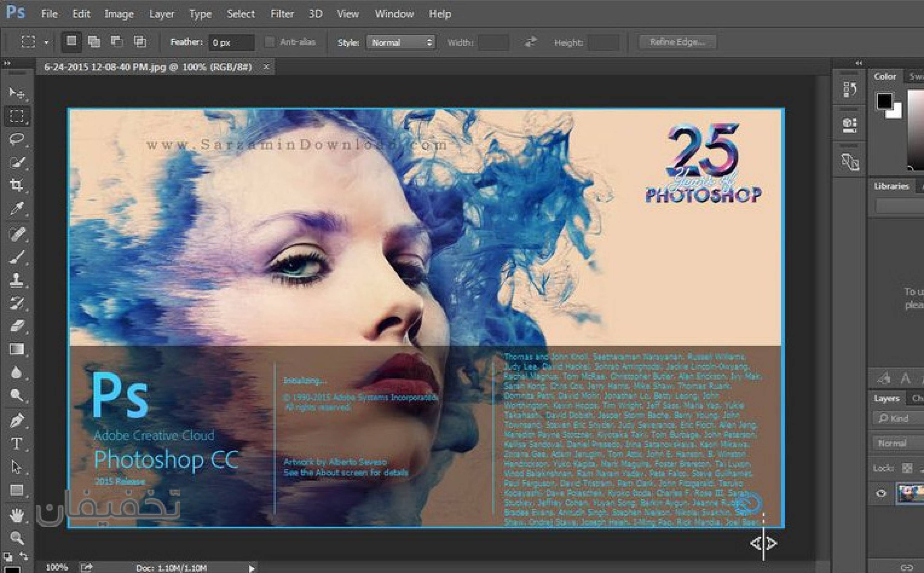The width and height of the screenshot is (924, 573).
Task: Select the Color panel tab
Action: [885, 76]
